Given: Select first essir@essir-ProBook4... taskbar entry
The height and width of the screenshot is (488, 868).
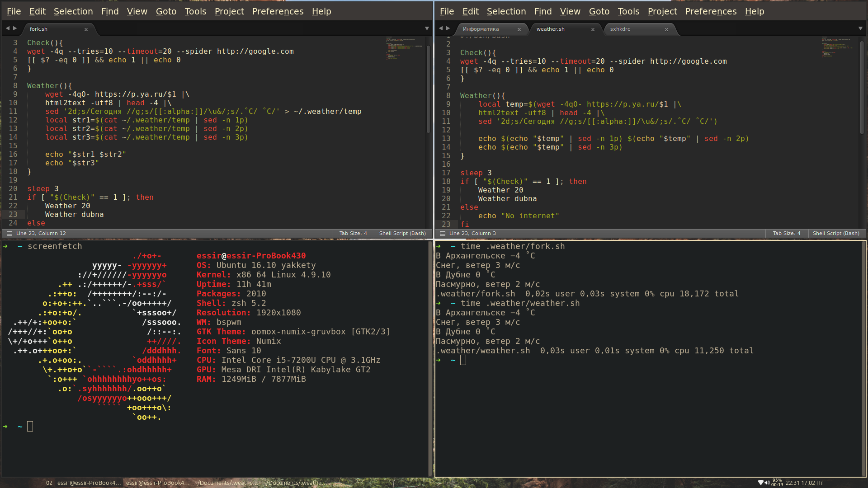Looking at the screenshot, I should click(x=89, y=483).
